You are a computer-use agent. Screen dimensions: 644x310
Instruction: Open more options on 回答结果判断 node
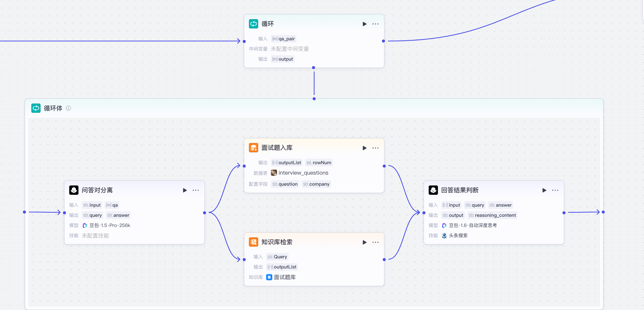pos(555,190)
